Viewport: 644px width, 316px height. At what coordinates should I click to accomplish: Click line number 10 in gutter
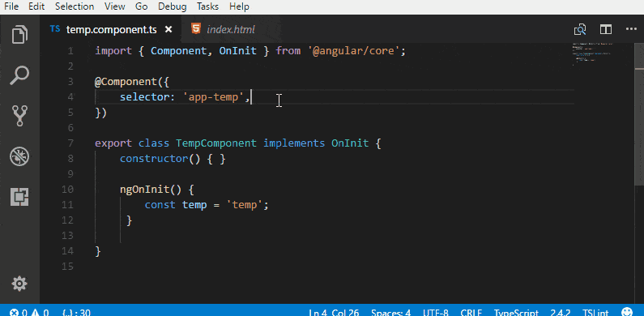67,190
